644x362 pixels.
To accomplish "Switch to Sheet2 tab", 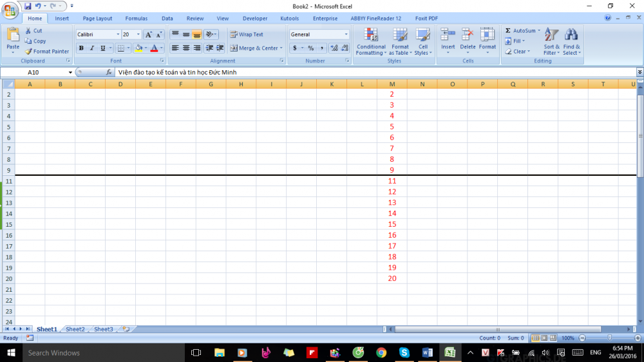I will tap(75, 329).
